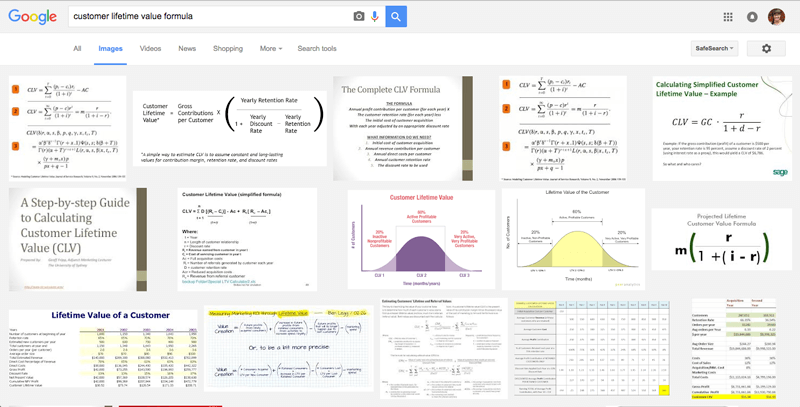Switch to the Videos tab
Screen dimensions: 800x407
151,48
